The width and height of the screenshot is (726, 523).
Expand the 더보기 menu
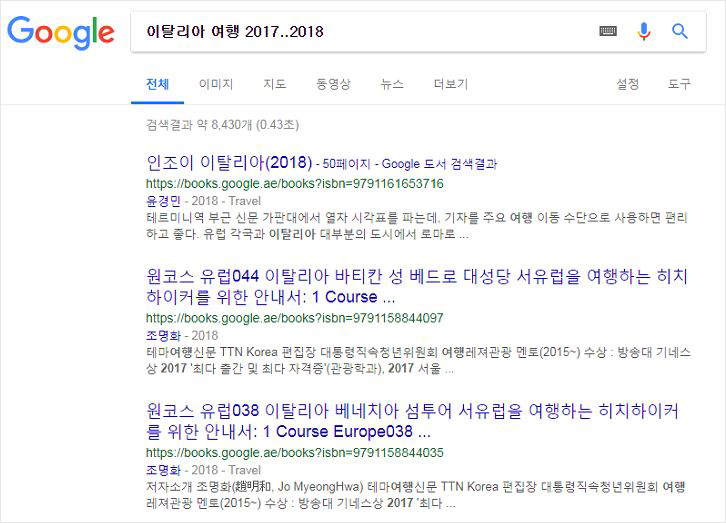451,84
